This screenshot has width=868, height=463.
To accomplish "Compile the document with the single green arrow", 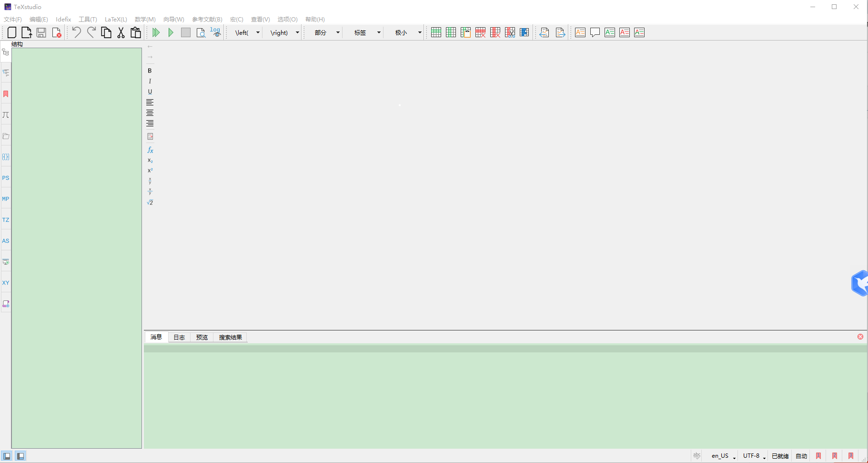I will coord(171,32).
